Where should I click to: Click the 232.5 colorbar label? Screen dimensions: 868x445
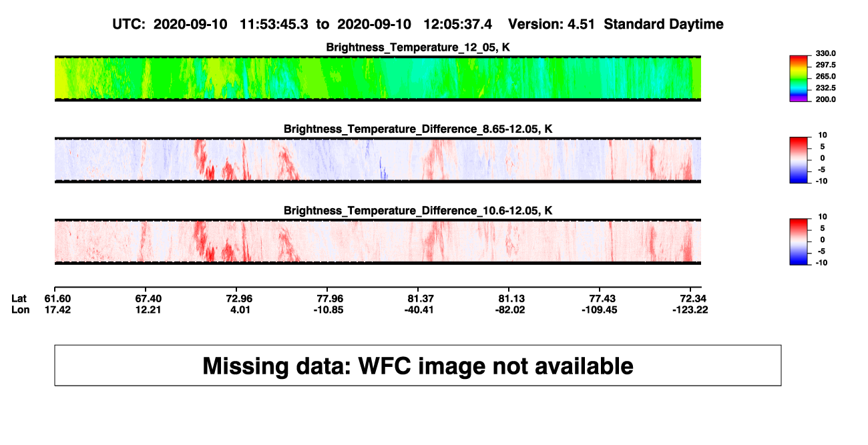pos(827,88)
